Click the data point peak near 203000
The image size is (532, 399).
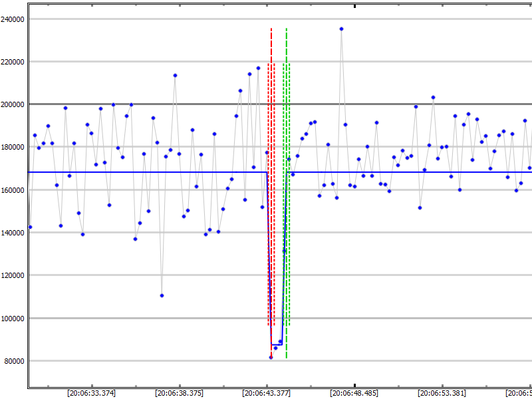[433, 97]
